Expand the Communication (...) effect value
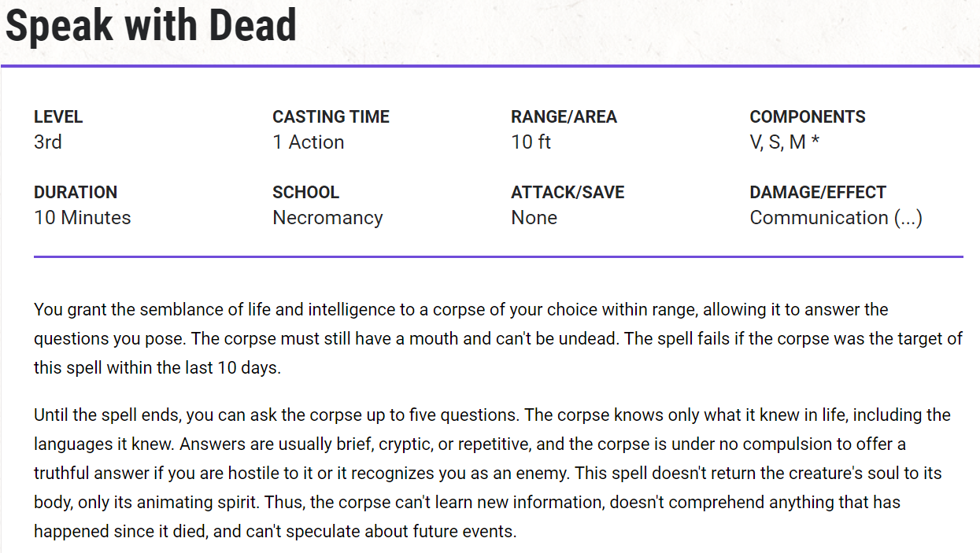 836,218
